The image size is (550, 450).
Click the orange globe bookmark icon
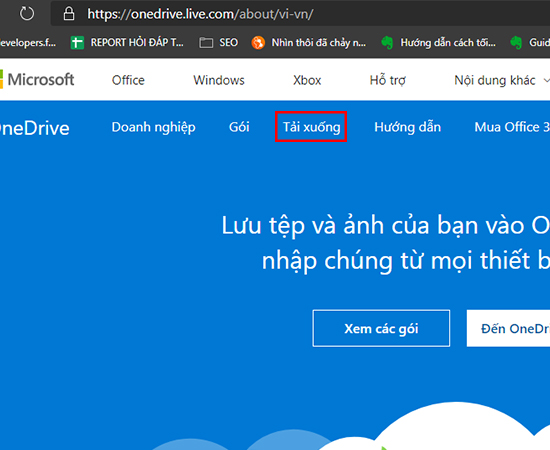pyautogui.click(x=258, y=43)
